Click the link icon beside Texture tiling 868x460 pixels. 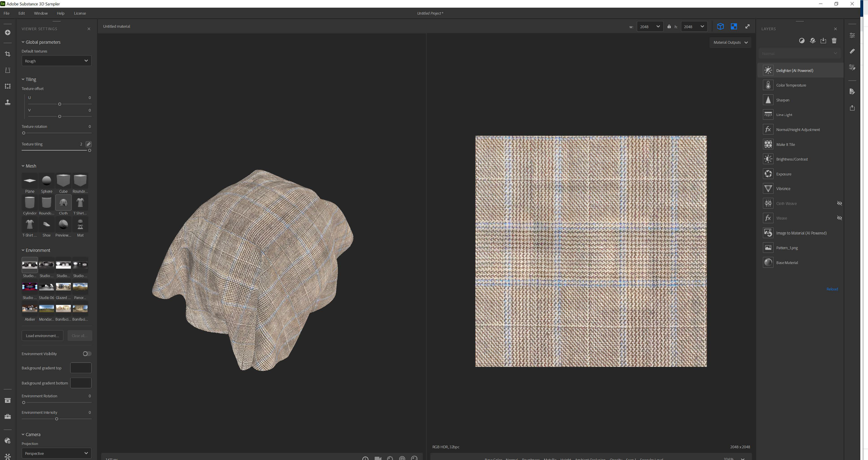pyautogui.click(x=89, y=144)
